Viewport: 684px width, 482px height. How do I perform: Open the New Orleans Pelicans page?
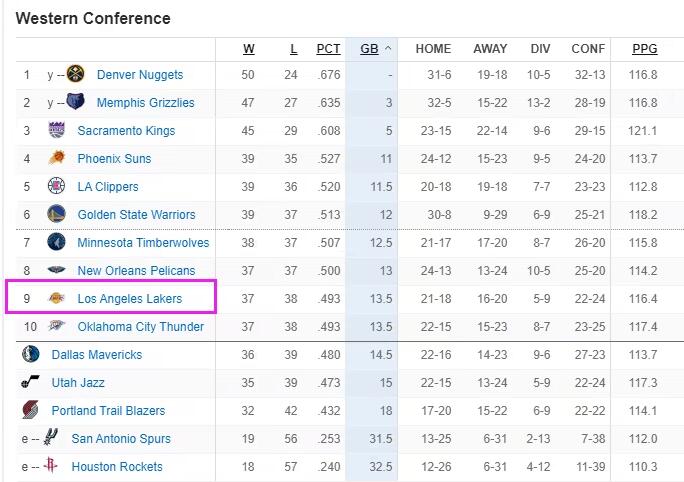click(x=136, y=271)
